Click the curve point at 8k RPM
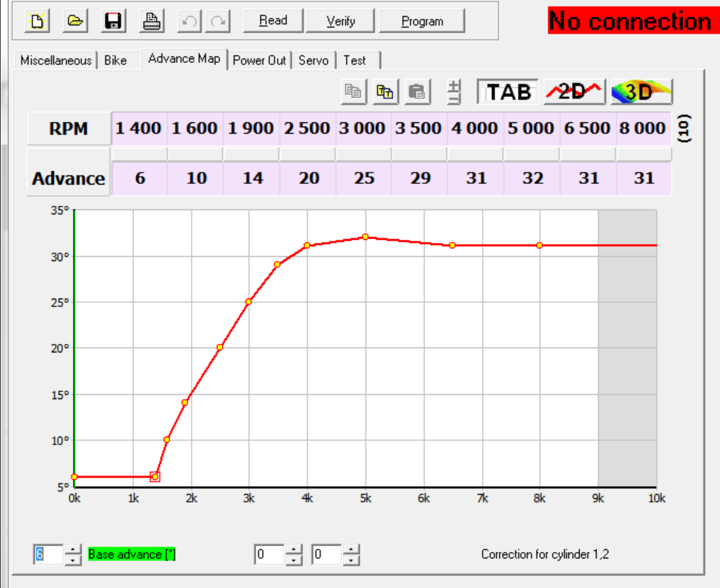This screenshot has width=720, height=588. point(539,246)
